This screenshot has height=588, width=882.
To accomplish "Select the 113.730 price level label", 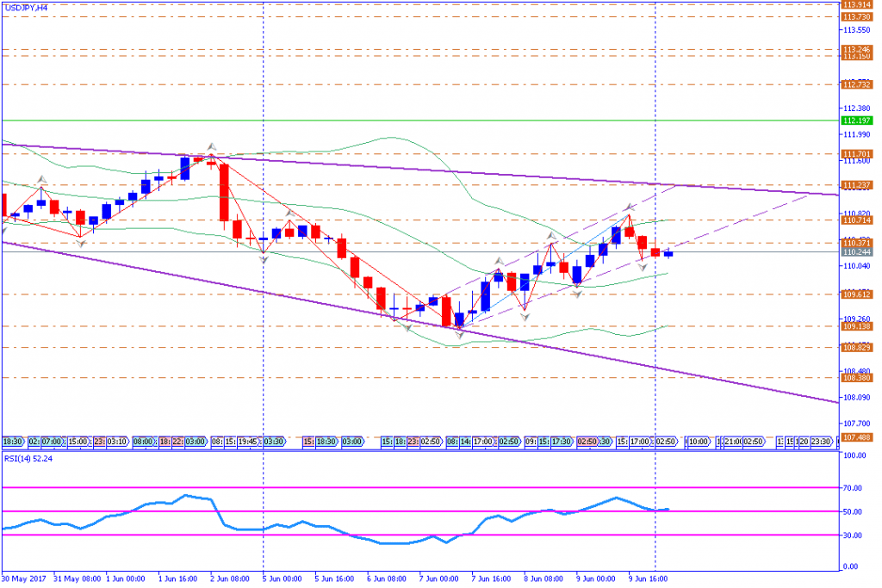I will (x=857, y=17).
